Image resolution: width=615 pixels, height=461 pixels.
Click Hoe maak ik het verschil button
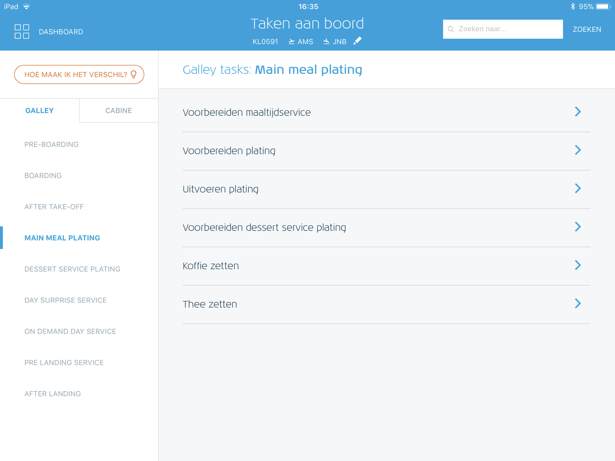point(79,75)
